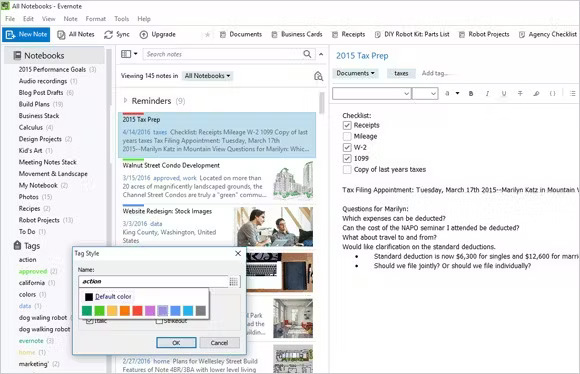Click the New Note button
The image size is (580, 374).
[26, 34]
